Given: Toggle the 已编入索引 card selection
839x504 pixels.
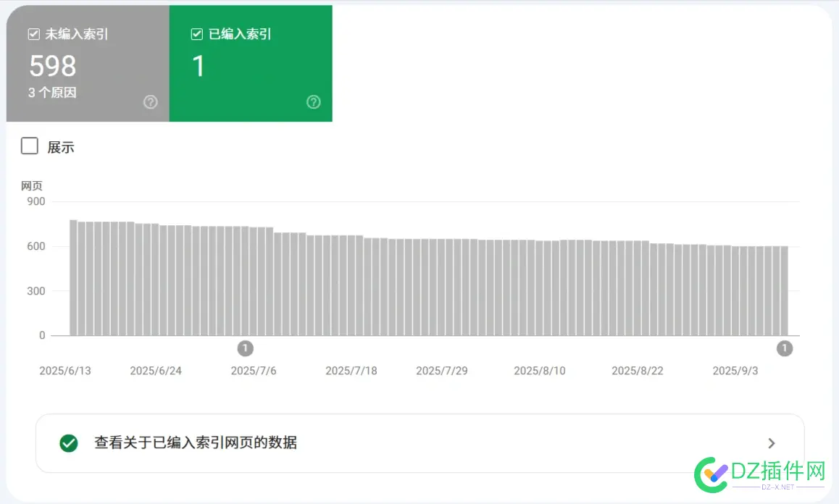Looking at the screenshot, I should pos(250,63).
